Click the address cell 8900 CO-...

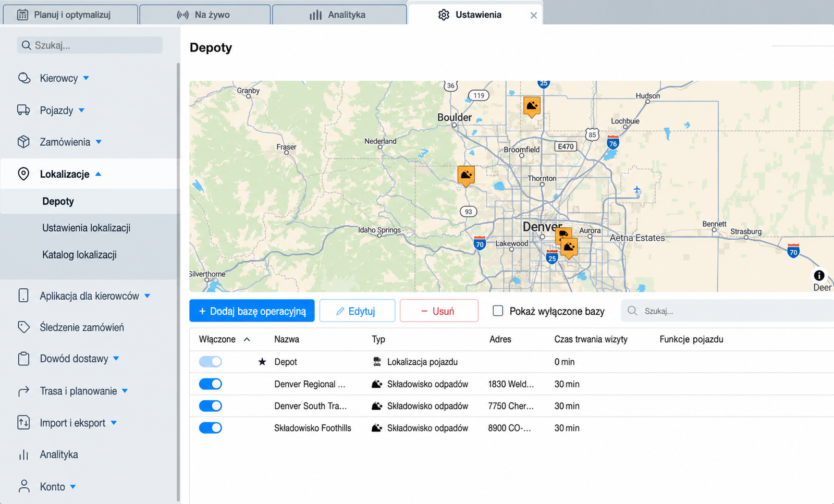point(509,428)
